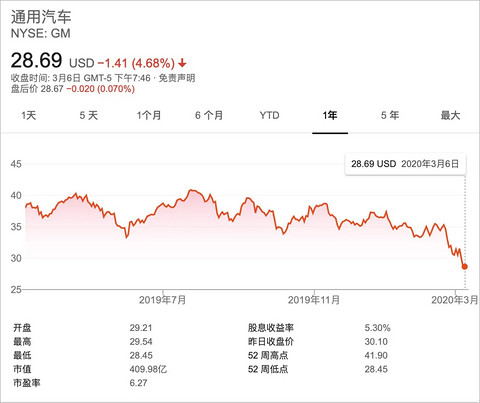Click the 市值 value 409.98亿
This screenshot has width=480, height=403.
coord(148,369)
